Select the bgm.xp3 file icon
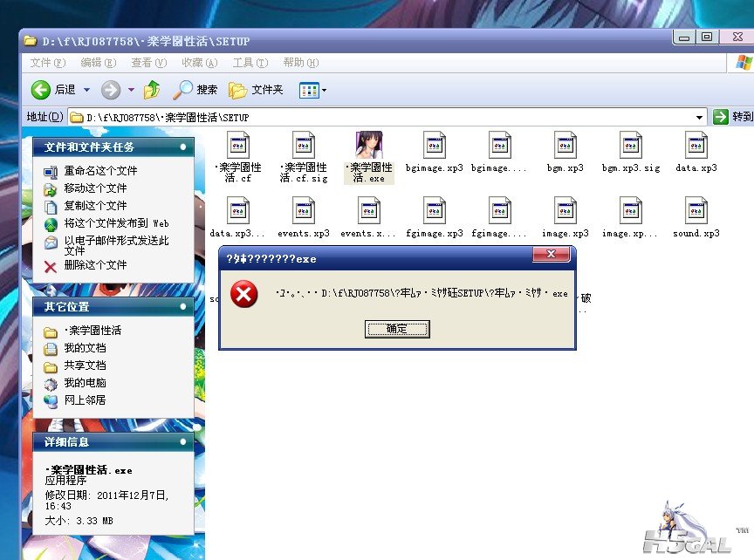The image size is (754, 560). [x=565, y=146]
